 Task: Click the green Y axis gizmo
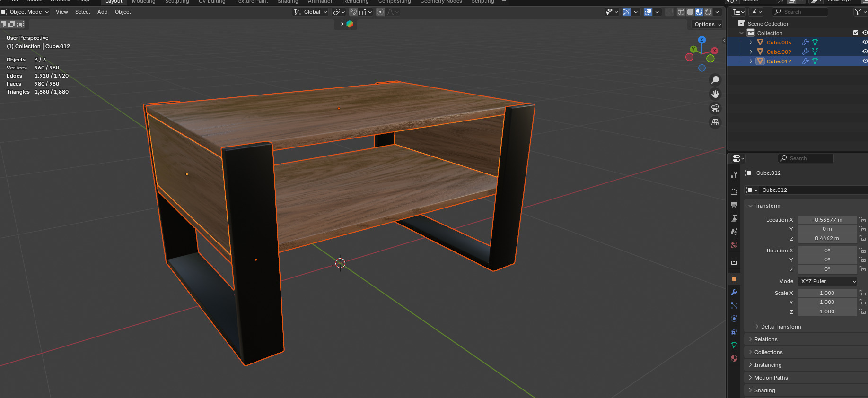click(x=693, y=49)
